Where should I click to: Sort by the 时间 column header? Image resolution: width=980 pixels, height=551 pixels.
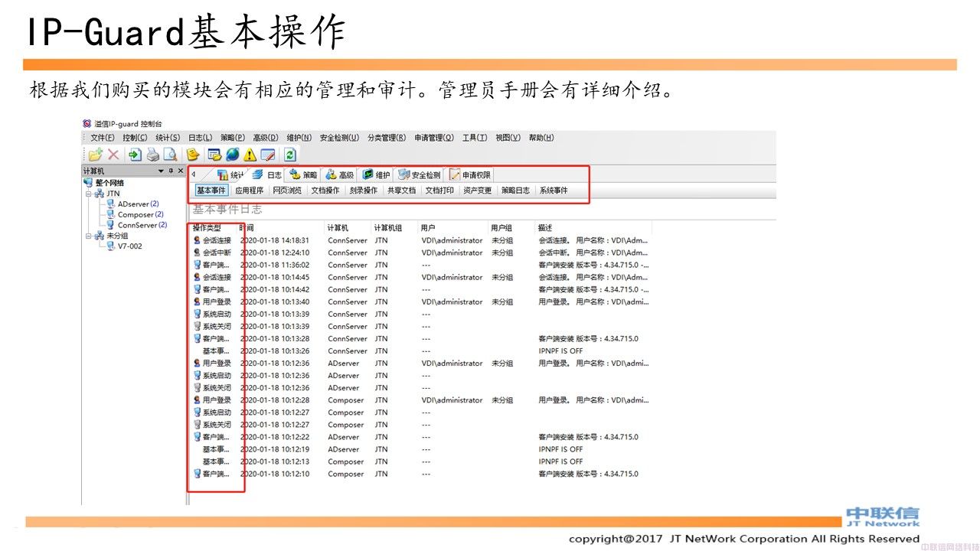(281, 228)
